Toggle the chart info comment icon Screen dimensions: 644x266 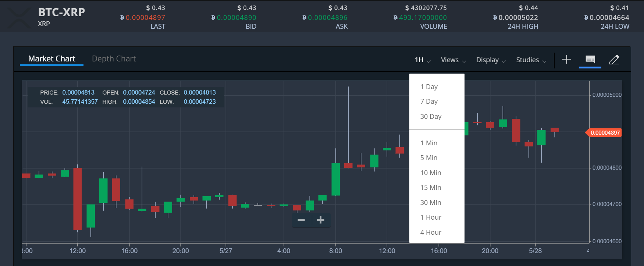coord(590,59)
